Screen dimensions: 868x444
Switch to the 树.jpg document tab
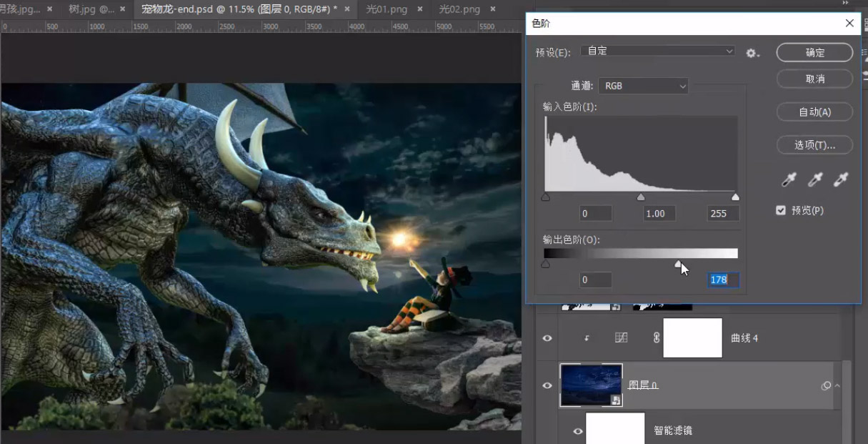[x=91, y=9]
